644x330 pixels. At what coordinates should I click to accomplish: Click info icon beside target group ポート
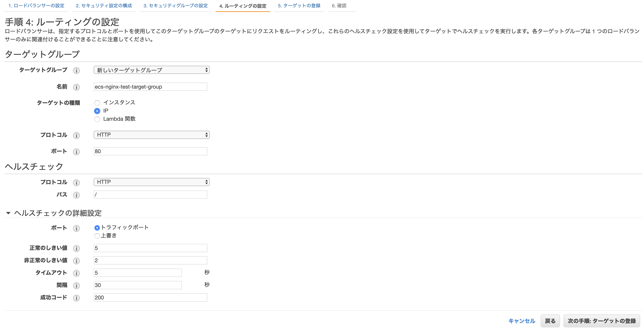pos(76,152)
